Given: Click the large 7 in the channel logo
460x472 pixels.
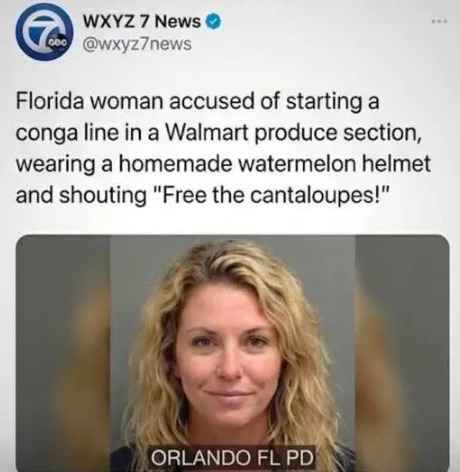Looking at the screenshot, I should tap(43, 32).
